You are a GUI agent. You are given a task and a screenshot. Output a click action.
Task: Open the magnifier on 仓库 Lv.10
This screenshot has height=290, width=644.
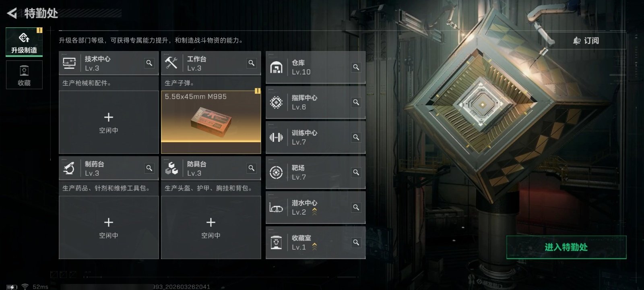356,67
